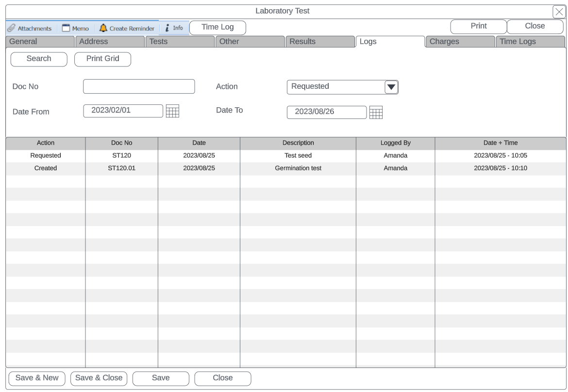
Task: Sort by the Logged By column header
Action: [395, 143]
